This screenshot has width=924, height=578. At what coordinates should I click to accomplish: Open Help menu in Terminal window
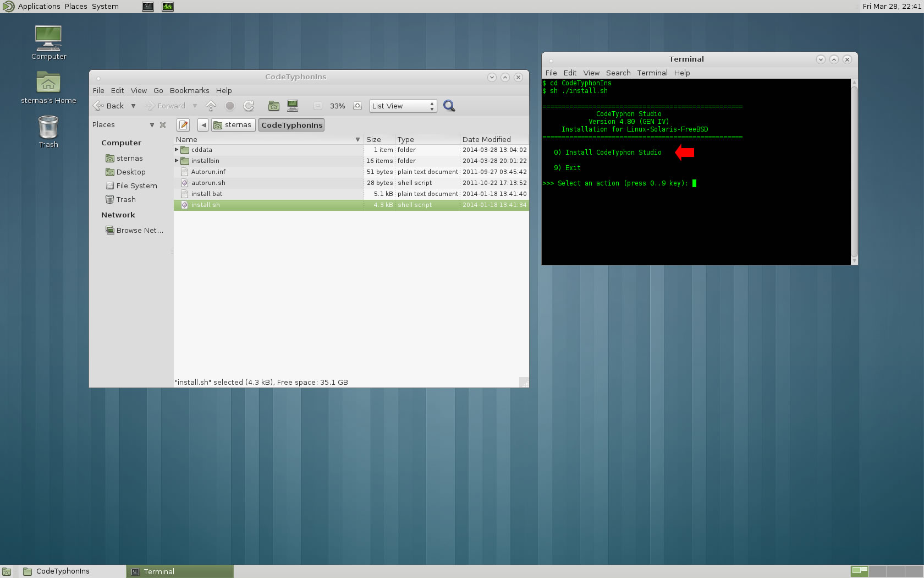(x=682, y=73)
